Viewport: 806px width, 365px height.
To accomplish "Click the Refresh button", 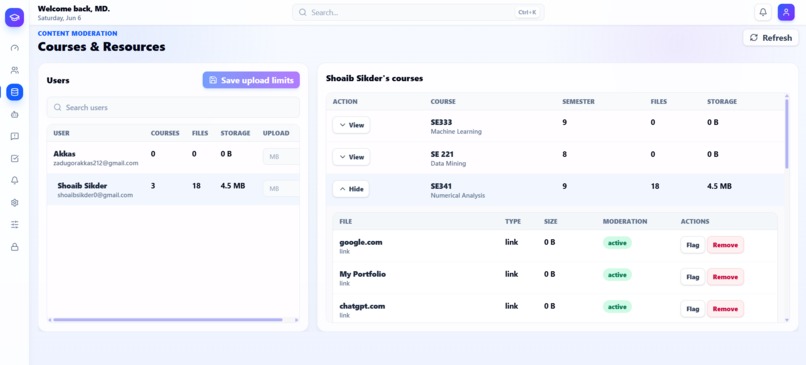I will coord(771,38).
